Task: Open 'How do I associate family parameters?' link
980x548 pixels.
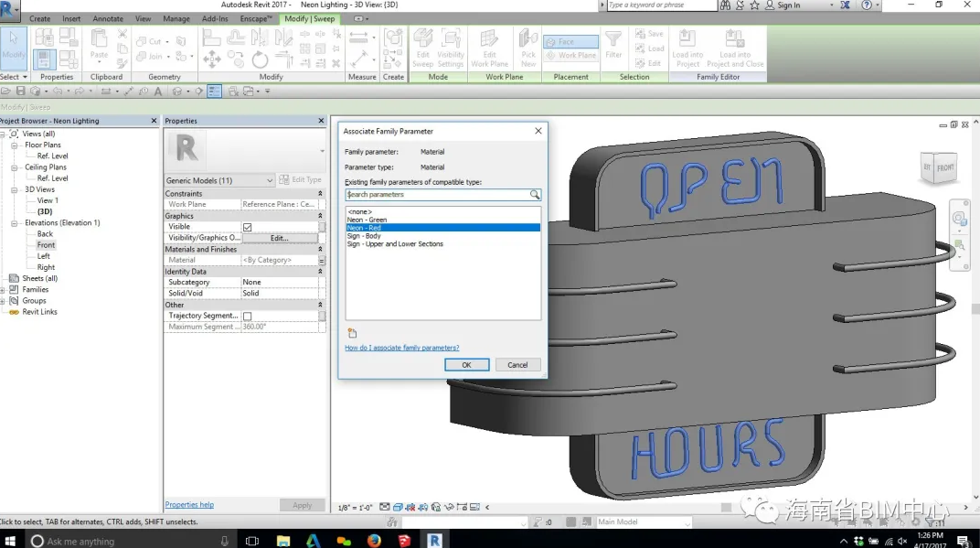Action: tap(401, 348)
